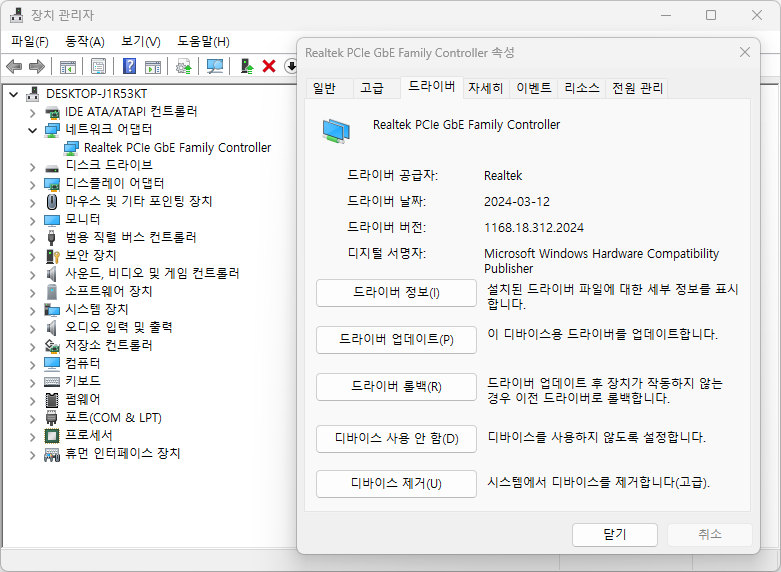Expand the 프로세서 category
This screenshot has height=572, width=781.
coord(32,437)
